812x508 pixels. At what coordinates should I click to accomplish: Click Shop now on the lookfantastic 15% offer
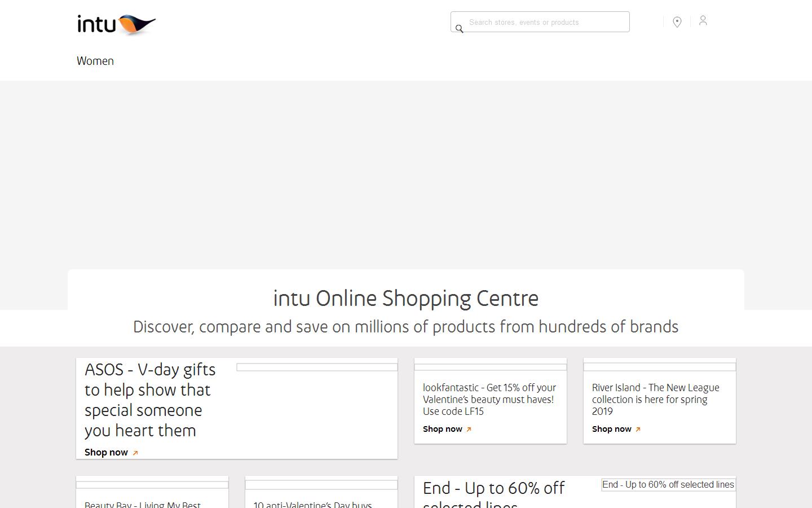443,429
